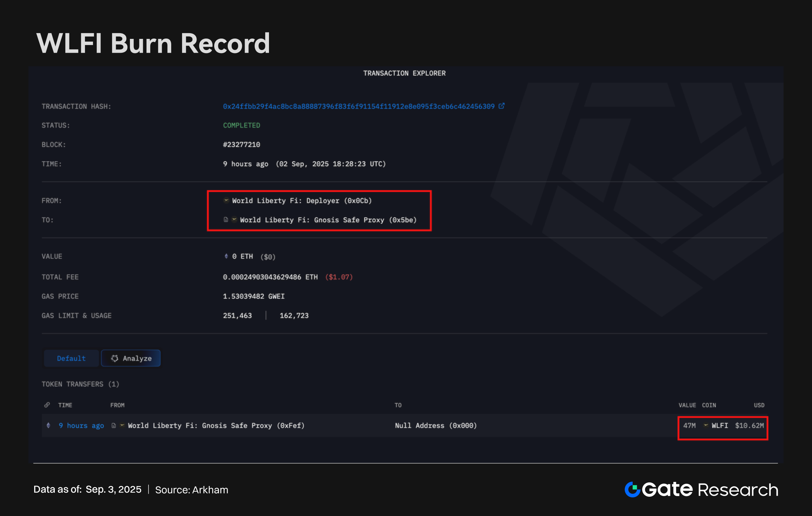Click the '9 hours ago' transfer time link
Viewport: 812px width, 516px height.
[x=81, y=425]
